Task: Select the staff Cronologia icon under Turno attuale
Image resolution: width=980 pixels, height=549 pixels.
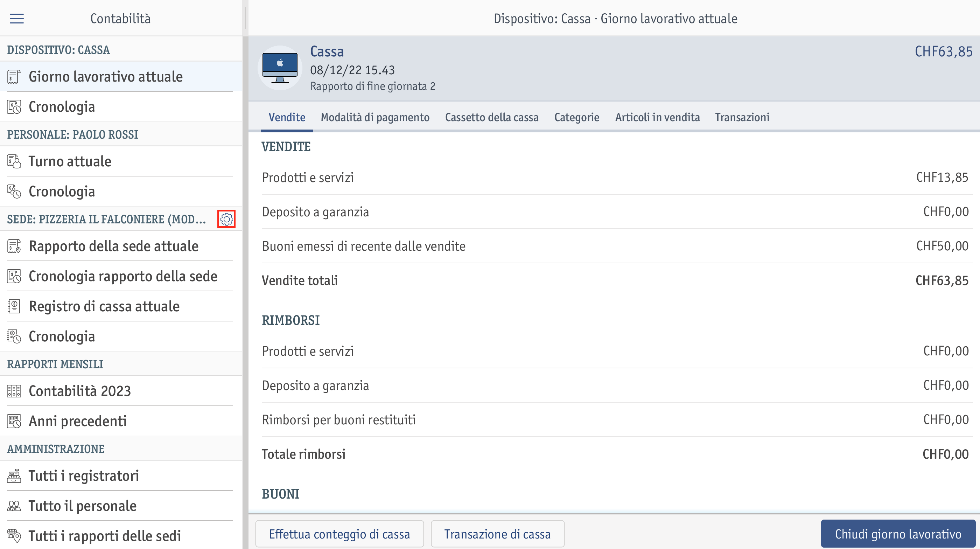Action: [x=14, y=192]
